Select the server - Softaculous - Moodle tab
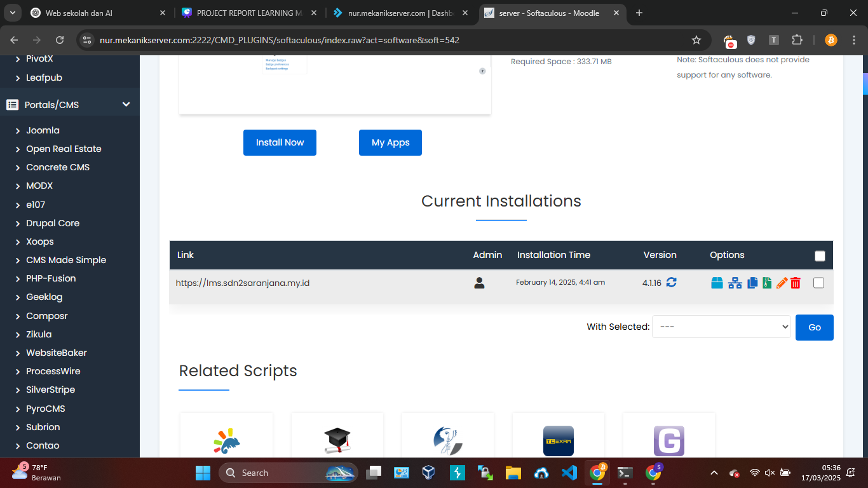This screenshot has width=868, height=488. tap(552, 13)
